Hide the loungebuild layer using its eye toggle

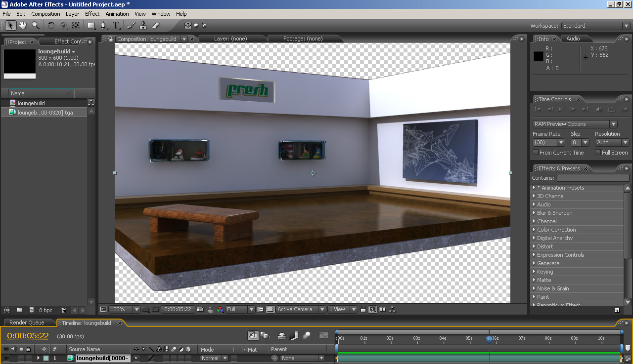coord(6,358)
